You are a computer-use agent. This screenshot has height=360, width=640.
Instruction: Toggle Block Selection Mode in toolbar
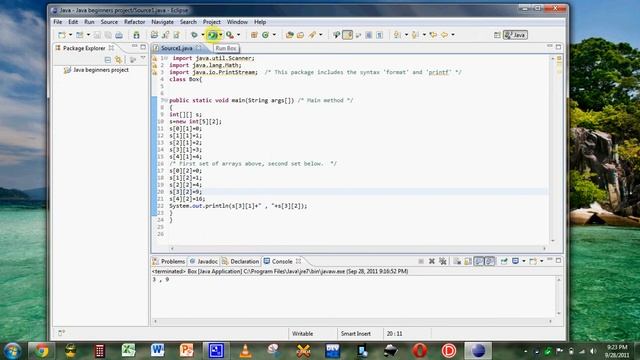[x=369, y=35]
